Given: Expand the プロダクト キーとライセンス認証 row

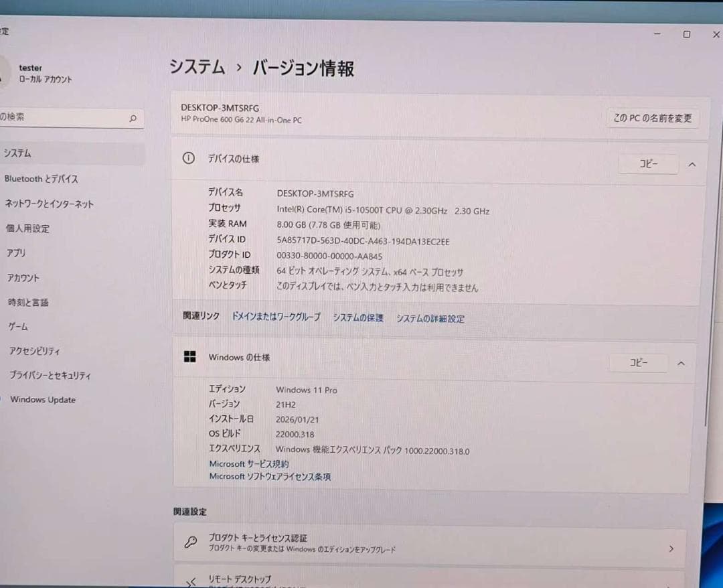Looking at the screenshot, I should pos(671,548).
